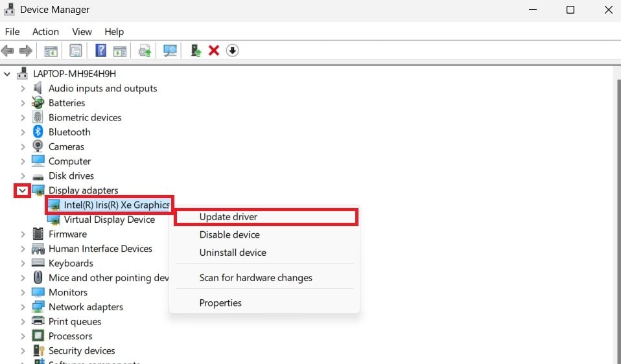Click the Back arrow toolbar icon
Screen dimensions: 621x364
(x=8, y=51)
